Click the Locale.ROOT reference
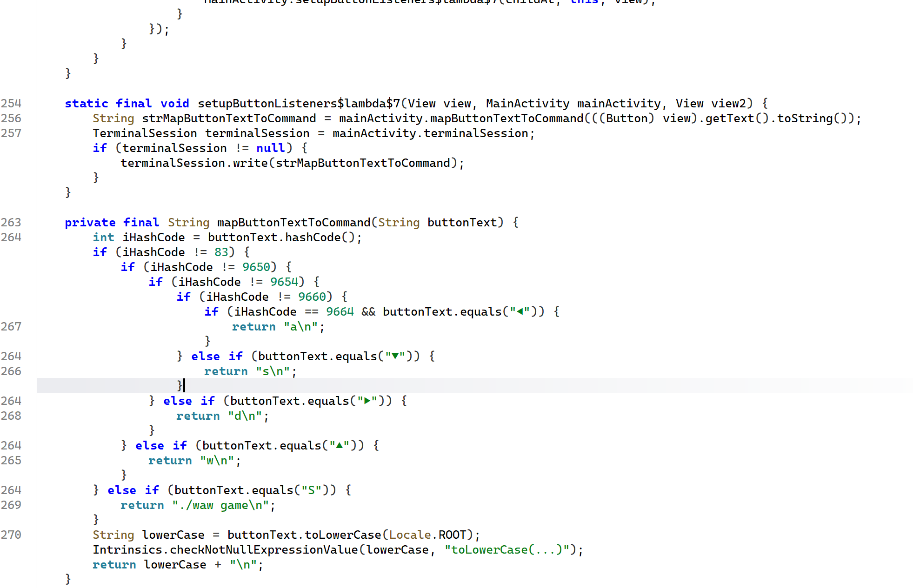 pos(427,535)
